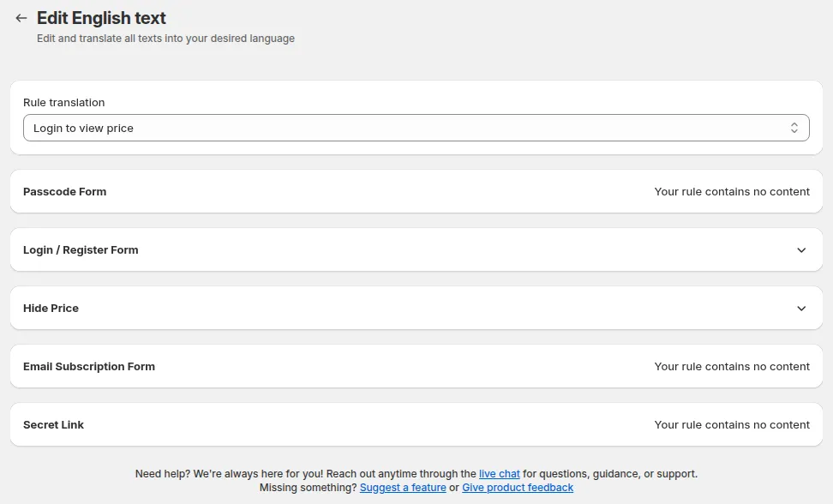Open the live chat link

tap(500, 474)
